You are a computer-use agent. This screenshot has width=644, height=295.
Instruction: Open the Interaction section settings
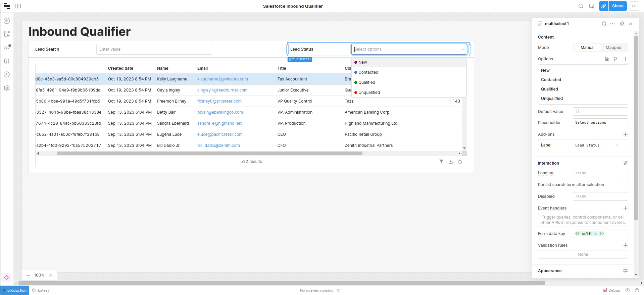626,163
